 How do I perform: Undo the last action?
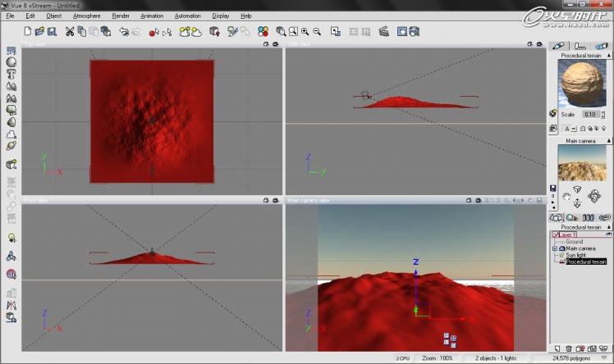124,32
